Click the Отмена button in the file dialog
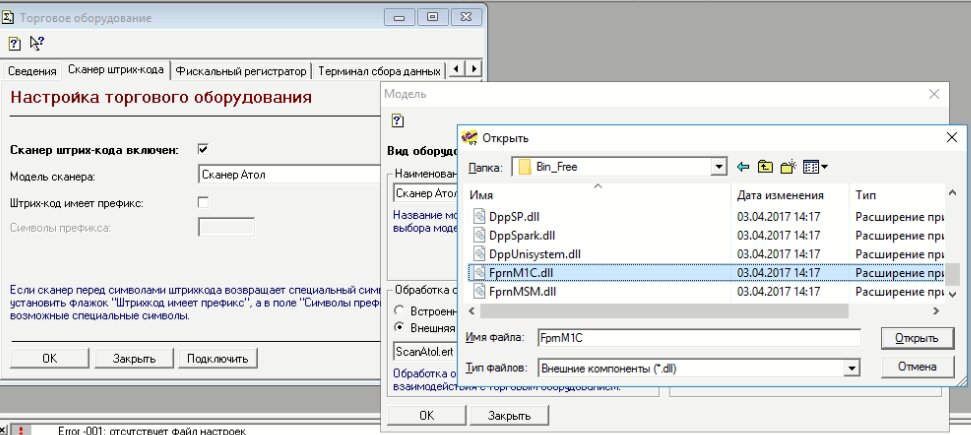 [x=917, y=366]
